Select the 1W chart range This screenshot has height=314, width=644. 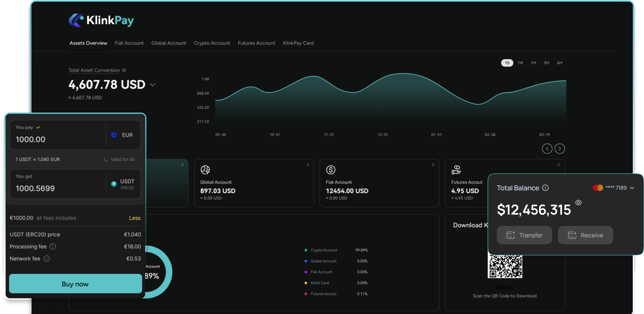520,63
